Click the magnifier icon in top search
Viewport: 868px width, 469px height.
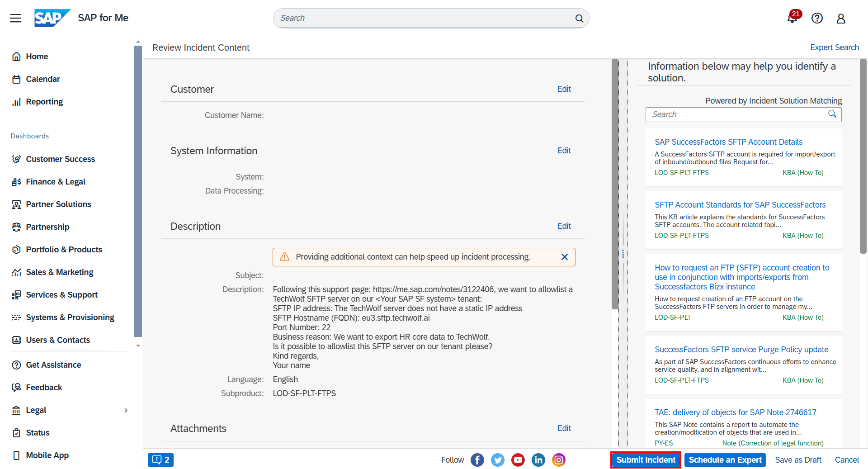coord(579,19)
